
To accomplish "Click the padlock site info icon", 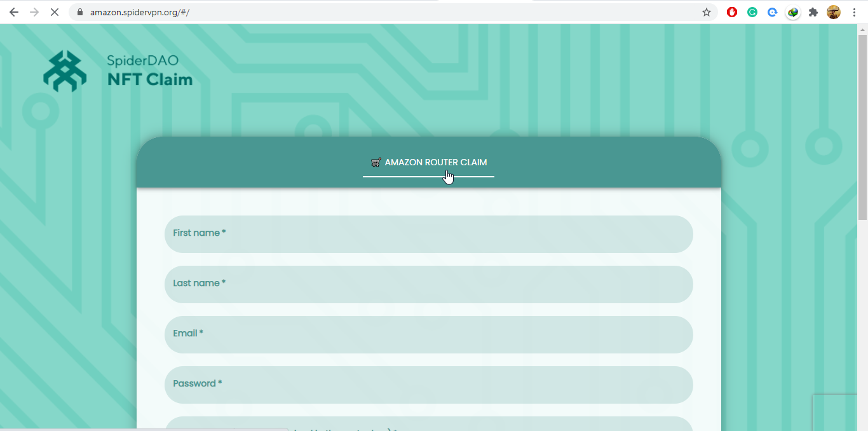I will [x=80, y=12].
